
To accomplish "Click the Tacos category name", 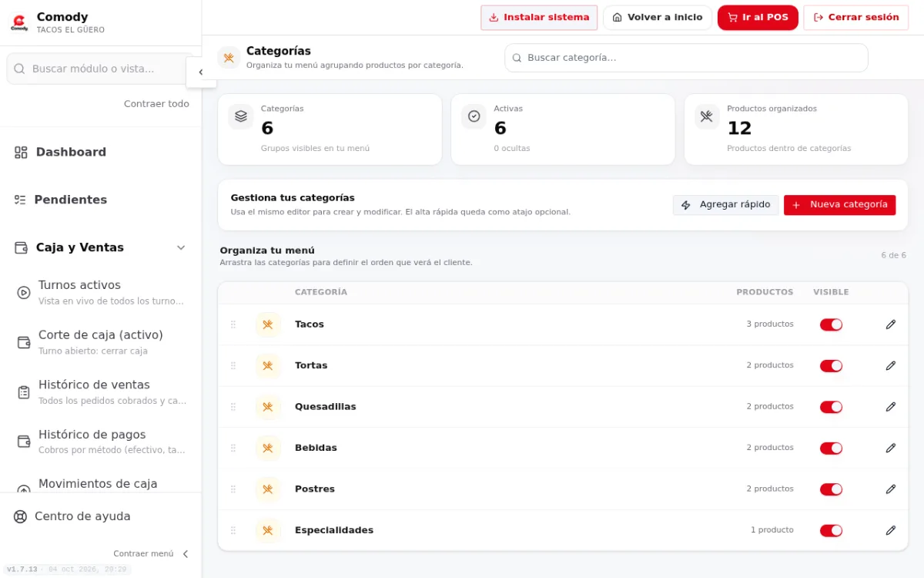I will click(310, 324).
